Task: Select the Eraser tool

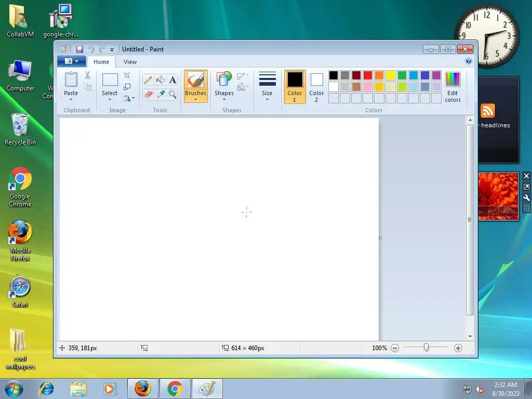Action: pos(148,94)
